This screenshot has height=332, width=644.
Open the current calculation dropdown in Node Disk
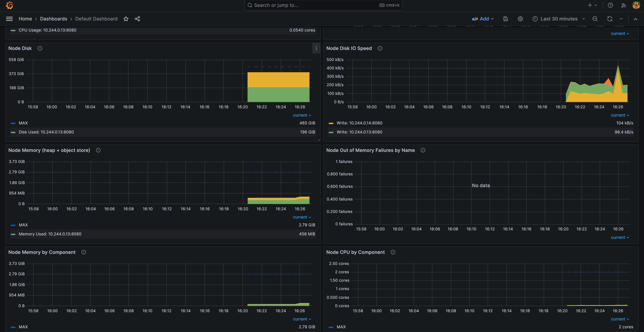point(302,115)
